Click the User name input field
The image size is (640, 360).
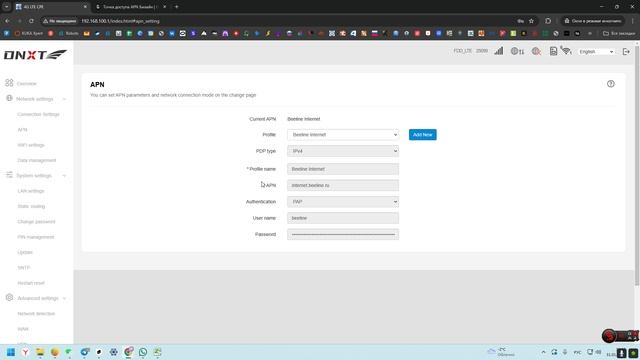(343, 218)
